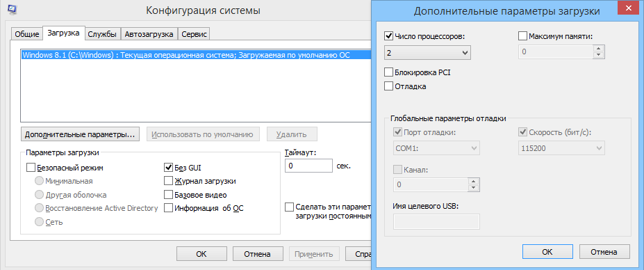Check Сделать эти параметры загрузки постоянными
Viewport: 644px width, 270px height.
pos(290,207)
